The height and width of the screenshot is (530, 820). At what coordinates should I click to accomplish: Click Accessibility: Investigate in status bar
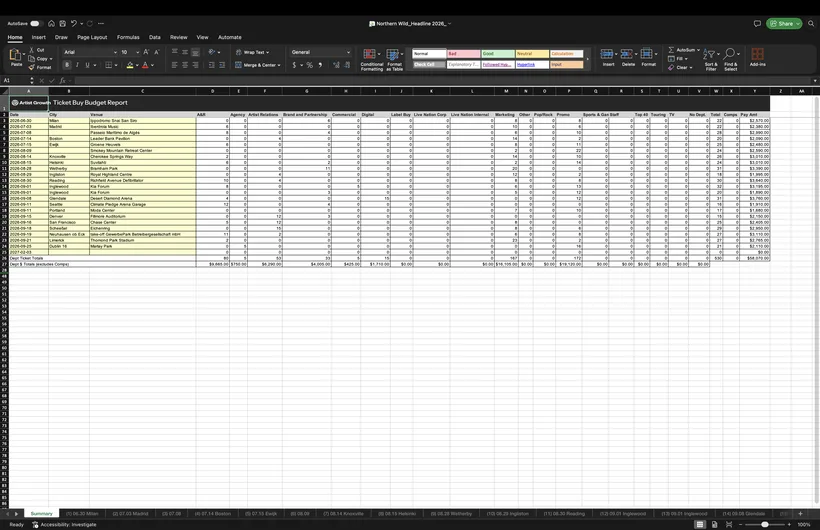64,524
